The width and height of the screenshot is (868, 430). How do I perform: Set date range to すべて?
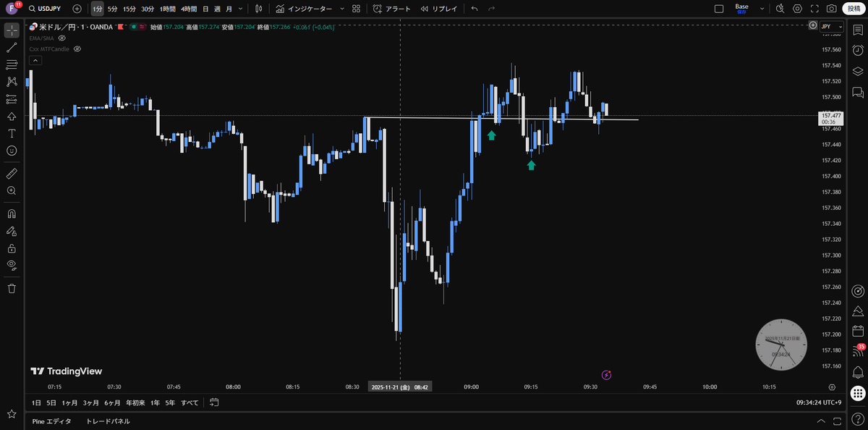[190, 402]
